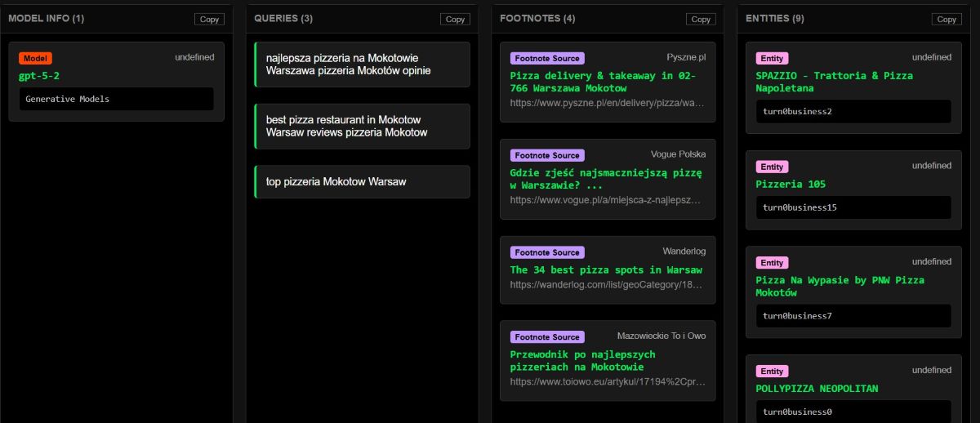Open the Vogue Polska footnote title
The width and height of the screenshot is (980, 423).
click(x=606, y=179)
